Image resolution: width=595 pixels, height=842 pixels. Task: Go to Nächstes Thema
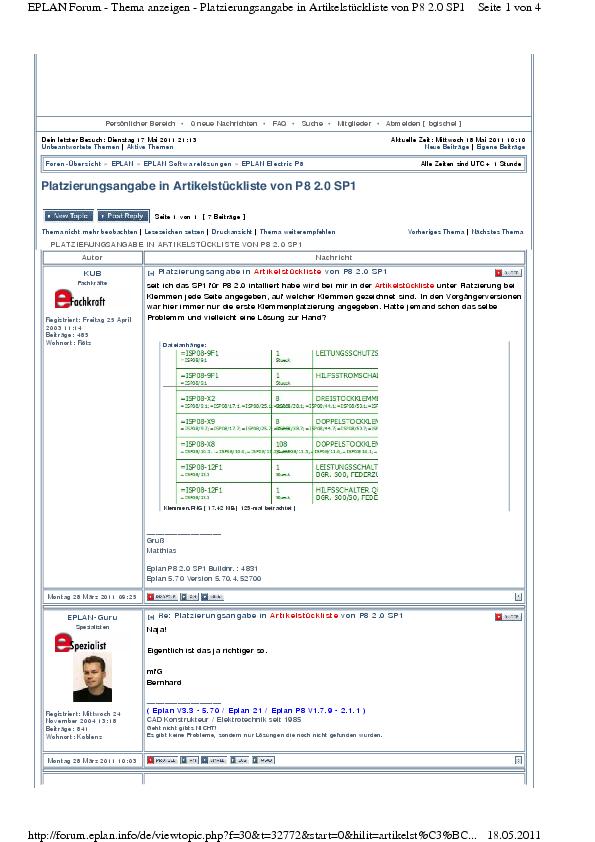click(x=497, y=232)
